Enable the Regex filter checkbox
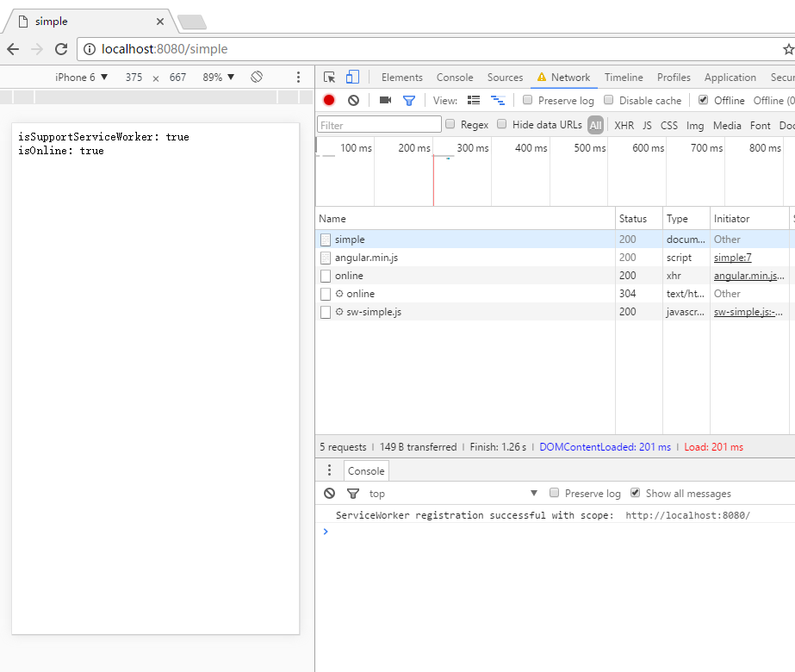Image resolution: width=795 pixels, height=672 pixels. pyautogui.click(x=450, y=124)
